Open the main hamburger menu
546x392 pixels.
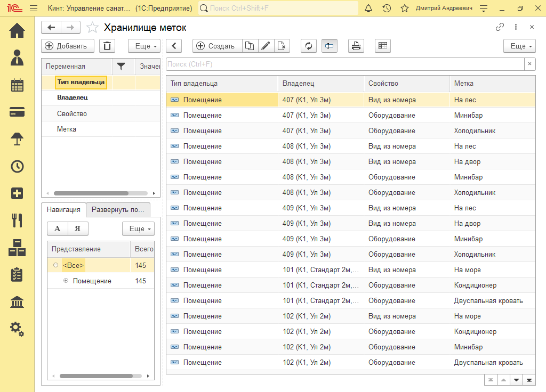pyautogui.click(x=34, y=9)
